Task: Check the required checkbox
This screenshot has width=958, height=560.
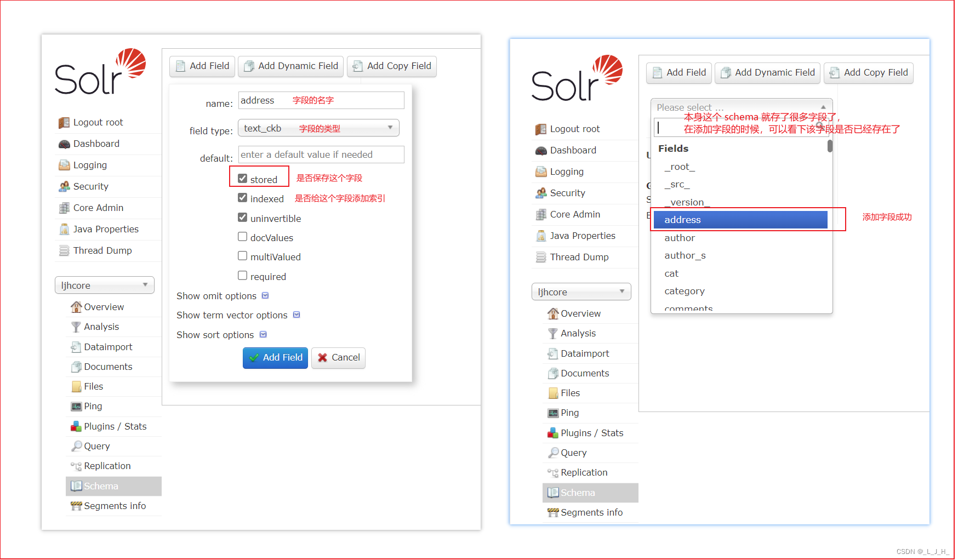Action: point(242,275)
